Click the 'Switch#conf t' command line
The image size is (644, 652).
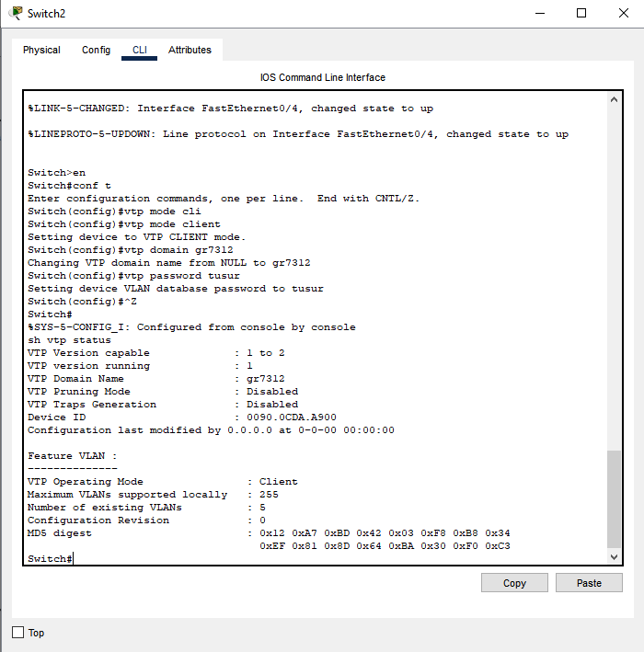(x=69, y=186)
